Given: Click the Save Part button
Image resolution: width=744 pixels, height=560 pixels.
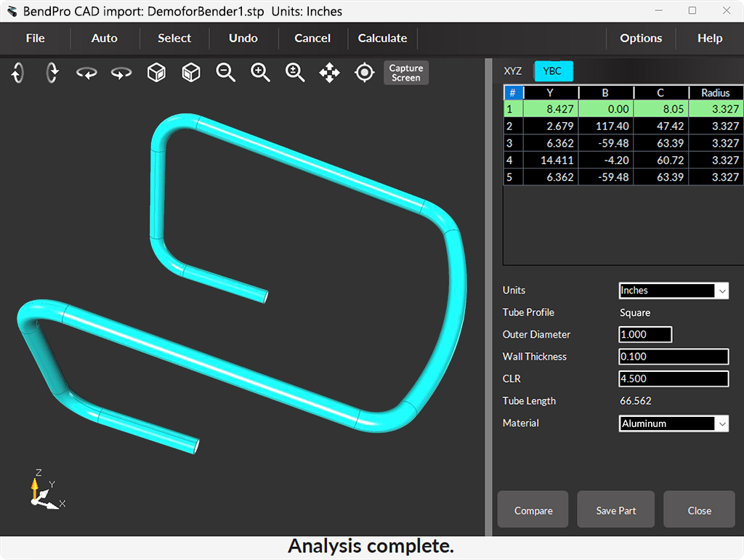Looking at the screenshot, I should pyautogui.click(x=615, y=510).
